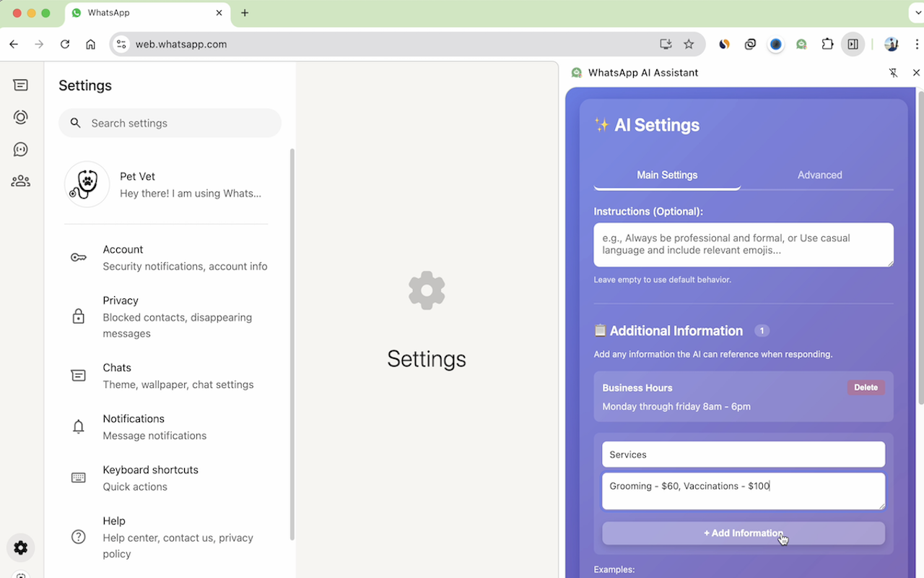Unpin the AI Assistant side panel
924x578 pixels.
click(x=894, y=73)
